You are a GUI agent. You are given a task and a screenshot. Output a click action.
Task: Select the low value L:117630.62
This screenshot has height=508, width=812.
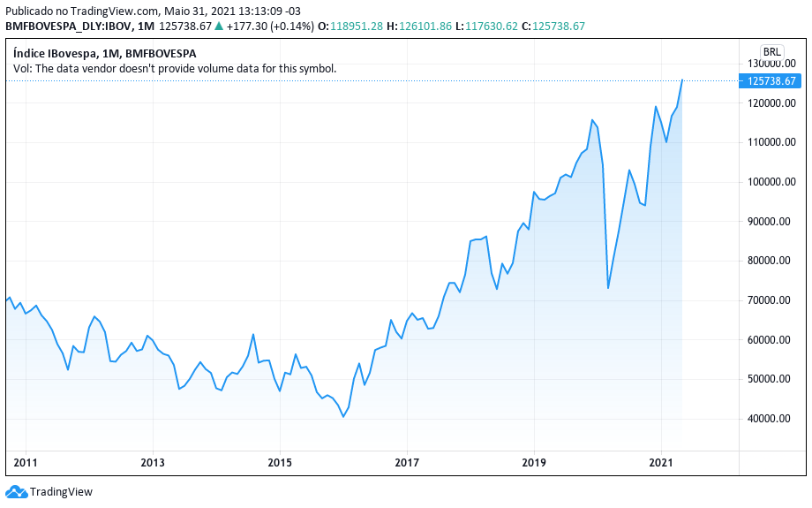pyautogui.click(x=486, y=26)
